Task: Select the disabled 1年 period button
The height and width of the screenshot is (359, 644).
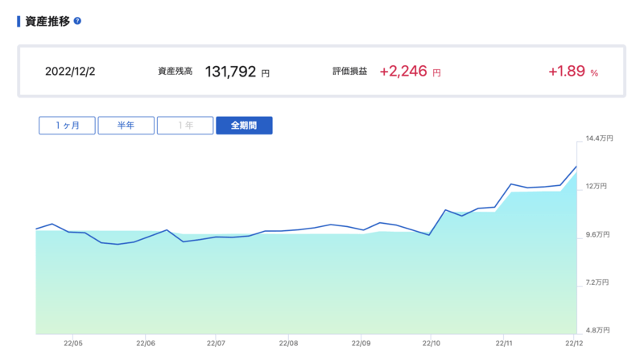Action: pos(185,126)
